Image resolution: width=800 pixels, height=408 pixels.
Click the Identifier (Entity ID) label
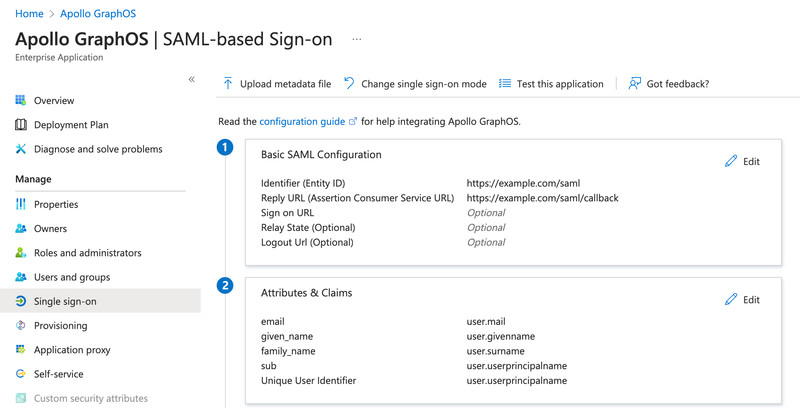click(303, 183)
